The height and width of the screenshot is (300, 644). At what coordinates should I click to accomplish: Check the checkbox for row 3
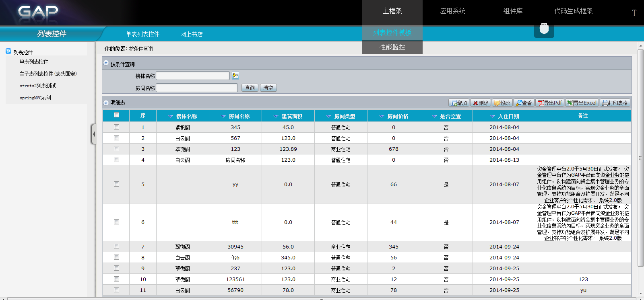(x=116, y=148)
